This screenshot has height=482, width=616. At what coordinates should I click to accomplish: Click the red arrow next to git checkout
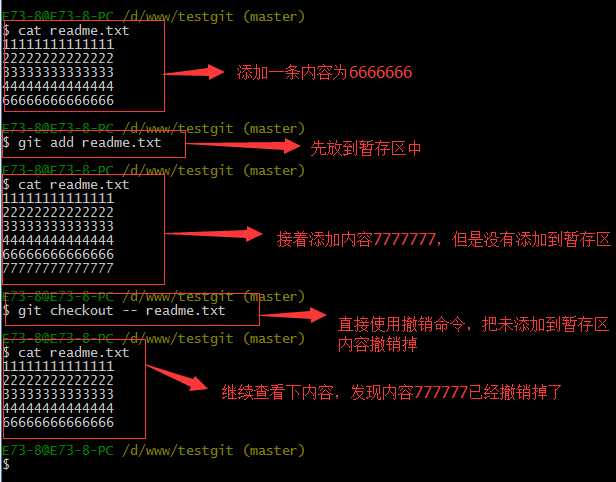point(293,315)
